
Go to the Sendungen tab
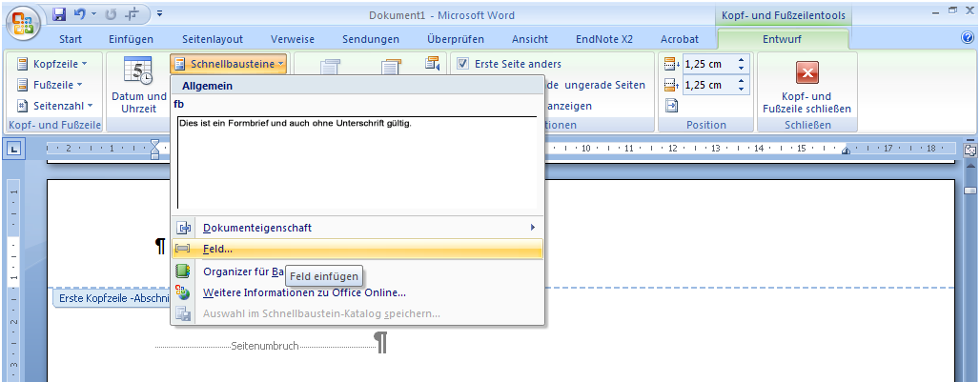pos(371,39)
